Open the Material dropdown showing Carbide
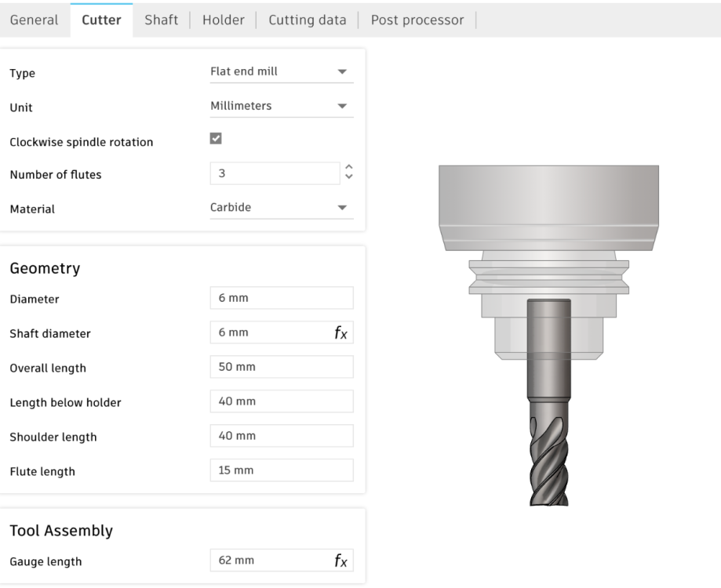This screenshot has width=721, height=588. coord(282,208)
